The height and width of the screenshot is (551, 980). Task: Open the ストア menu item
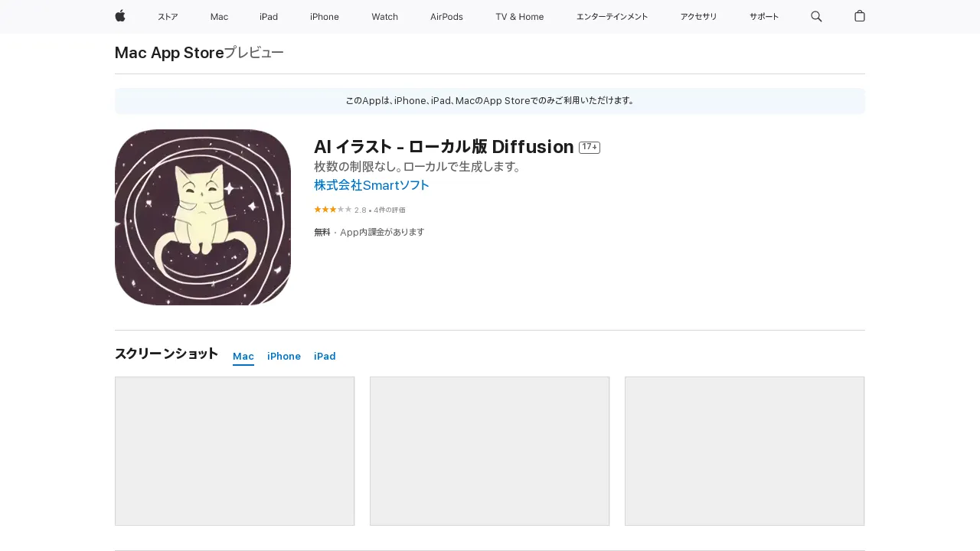tap(168, 17)
